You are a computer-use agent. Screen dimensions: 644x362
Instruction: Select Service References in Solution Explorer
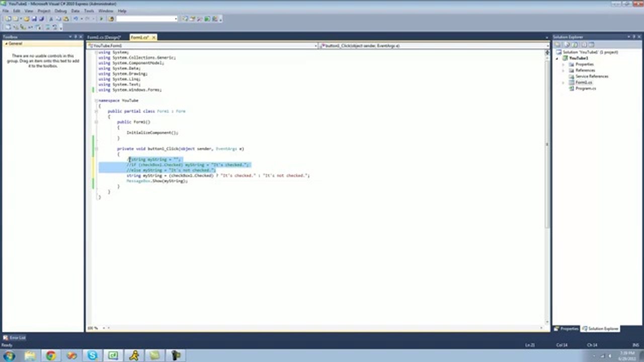point(592,76)
